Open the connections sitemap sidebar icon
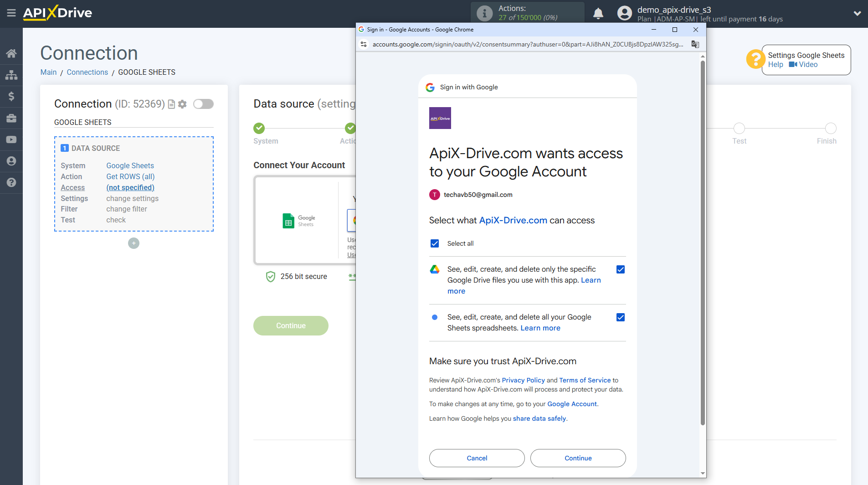The image size is (868, 485). [11, 75]
